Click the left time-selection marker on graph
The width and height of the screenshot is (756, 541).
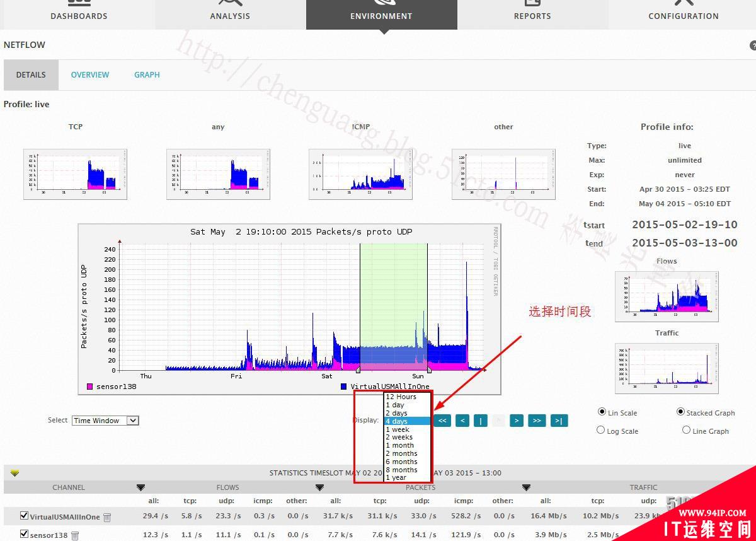[x=359, y=369]
